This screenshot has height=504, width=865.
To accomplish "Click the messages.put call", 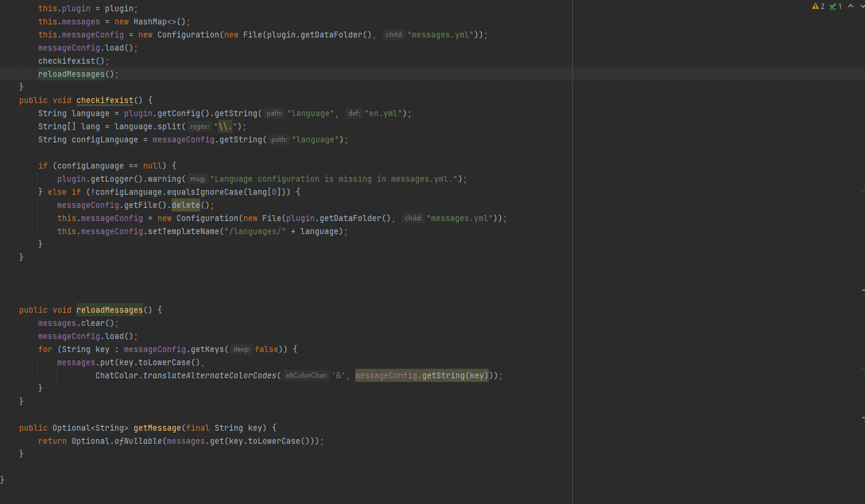I will pos(86,362).
